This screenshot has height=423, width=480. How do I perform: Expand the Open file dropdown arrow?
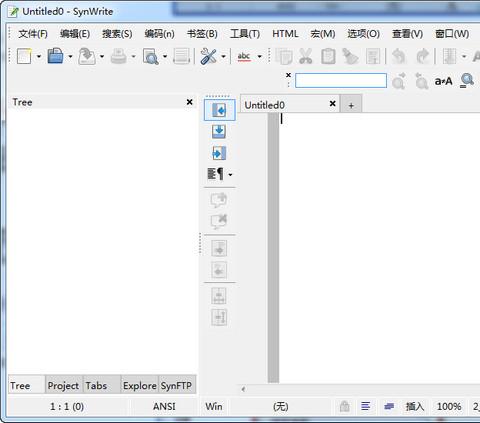coord(70,57)
